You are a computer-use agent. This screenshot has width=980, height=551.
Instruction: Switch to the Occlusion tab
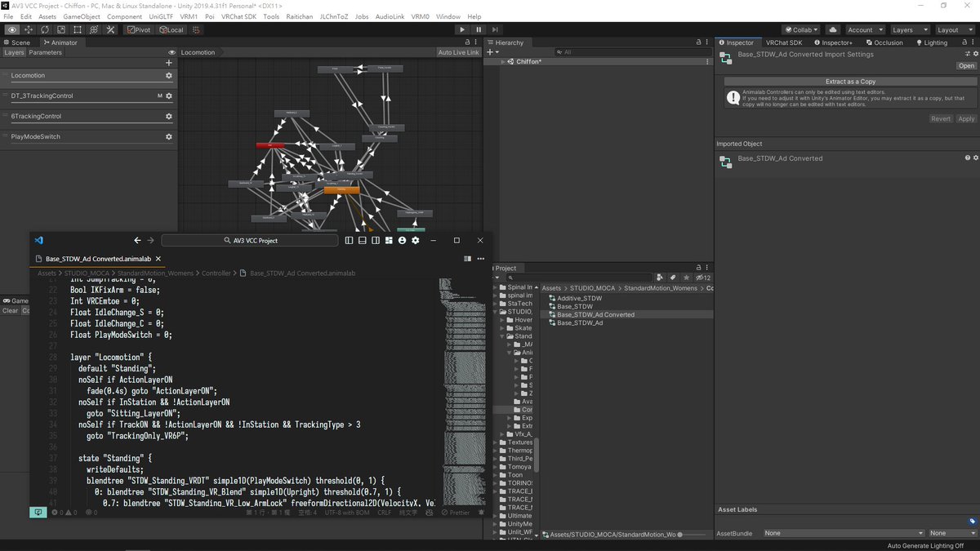(885, 42)
